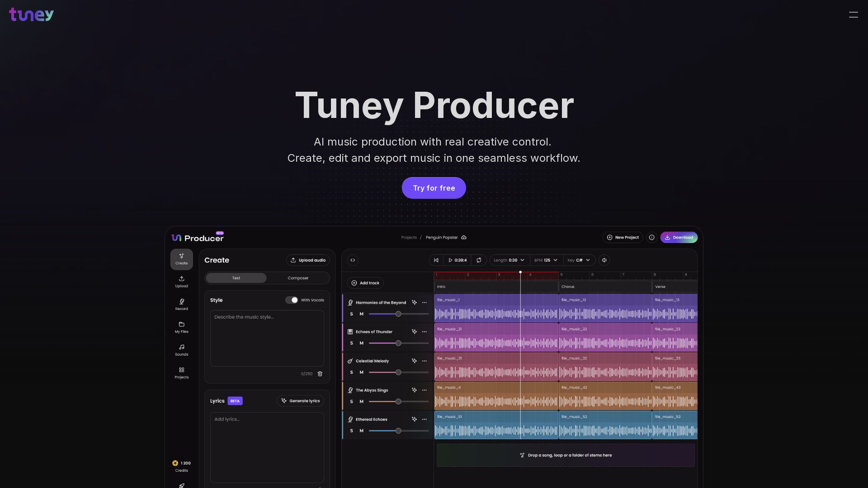The image size is (868, 488).
Task: Clear style text with the trash icon
Action: click(x=320, y=374)
